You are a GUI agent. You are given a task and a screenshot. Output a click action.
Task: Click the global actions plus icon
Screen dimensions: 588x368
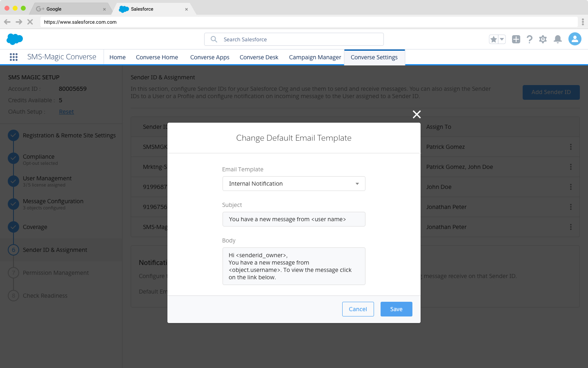(x=516, y=39)
